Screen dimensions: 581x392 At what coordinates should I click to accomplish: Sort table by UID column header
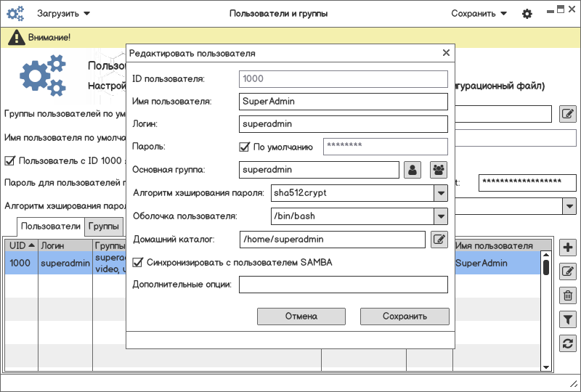click(22, 245)
